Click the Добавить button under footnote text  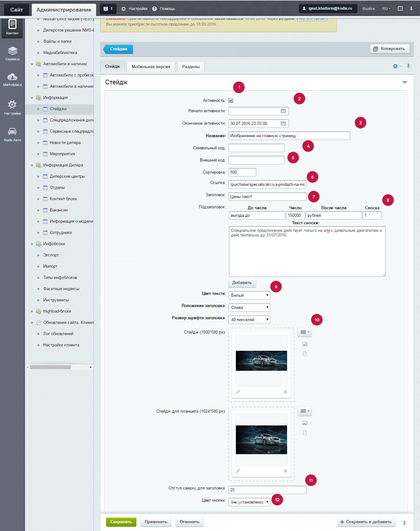point(242,283)
